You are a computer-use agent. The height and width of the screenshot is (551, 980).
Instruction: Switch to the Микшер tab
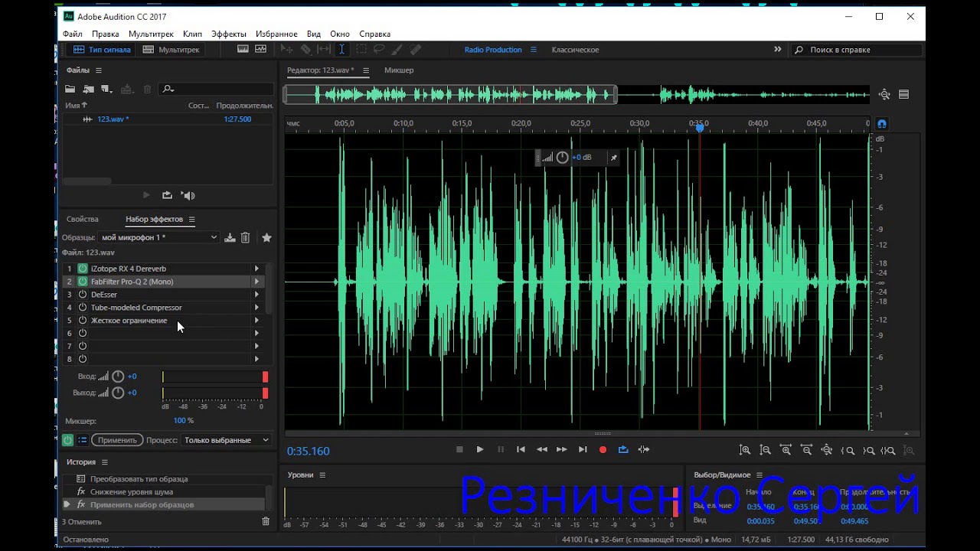(399, 70)
